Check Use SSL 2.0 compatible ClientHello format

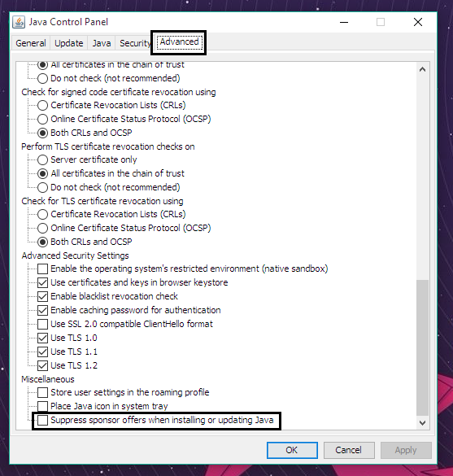[42, 324]
